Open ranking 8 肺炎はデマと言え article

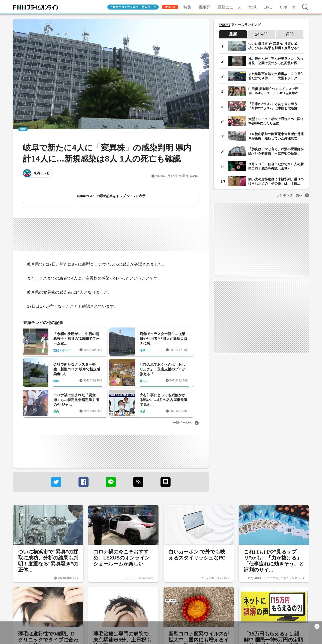[x=261, y=151]
